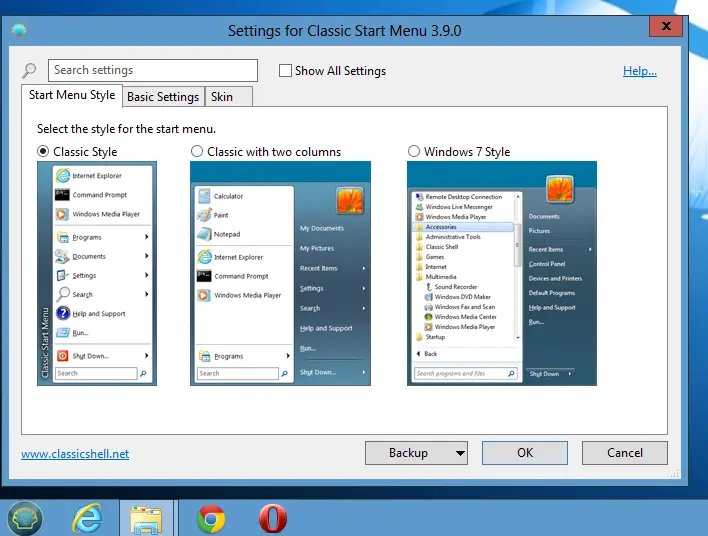The height and width of the screenshot is (536, 708).
Task: Expand Shut Down arrow in Windows 7 preview
Action: pyautogui.click(x=570, y=373)
